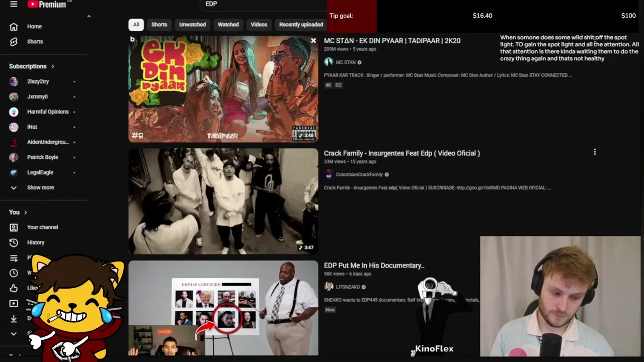This screenshot has width=644, height=362.
Task: Expand the You section chevron
Action: click(25, 212)
